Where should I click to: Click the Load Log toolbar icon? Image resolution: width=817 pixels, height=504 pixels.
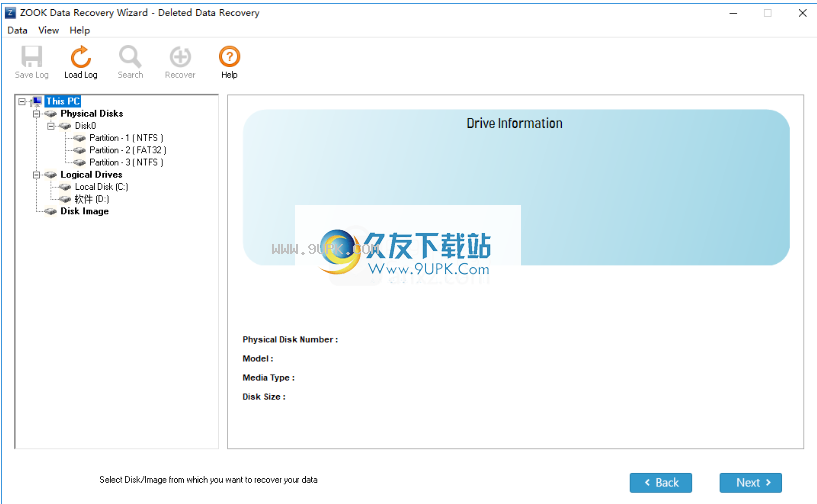[81, 56]
